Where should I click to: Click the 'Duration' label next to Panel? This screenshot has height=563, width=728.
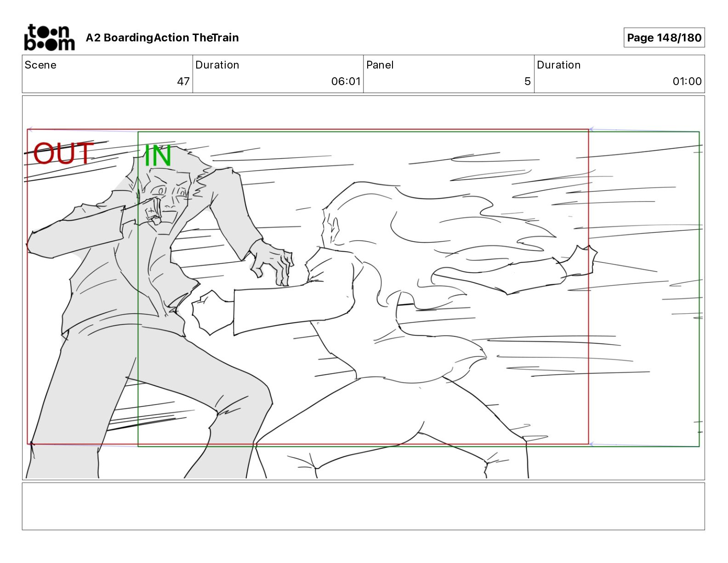click(x=559, y=65)
